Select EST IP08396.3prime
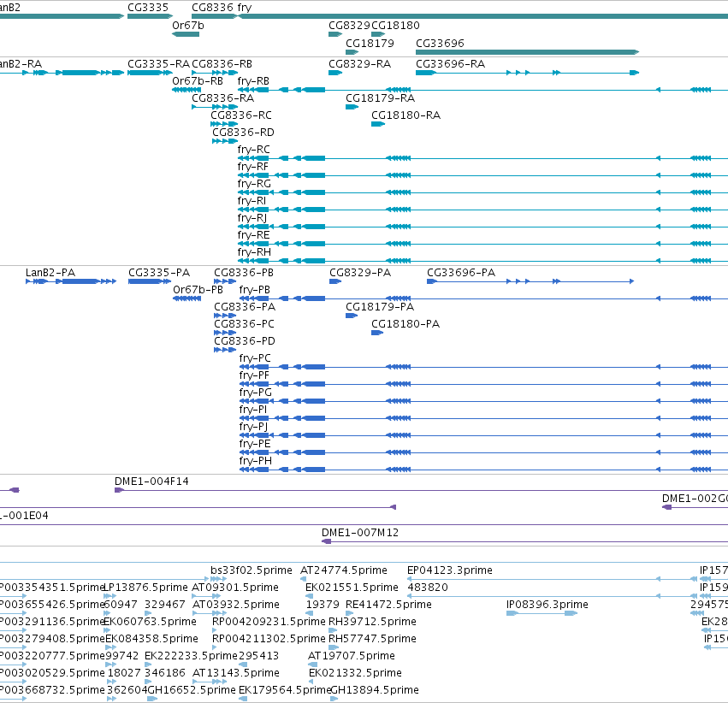The height and width of the screenshot is (703, 728). [547, 606]
